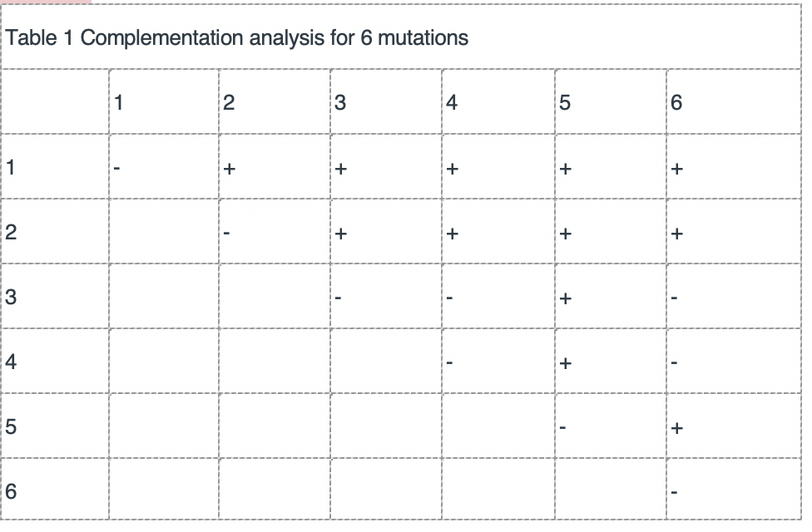Viewport: 812px width, 532px height.
Task: Select column header 2
Action: click(x=229, y=102)
